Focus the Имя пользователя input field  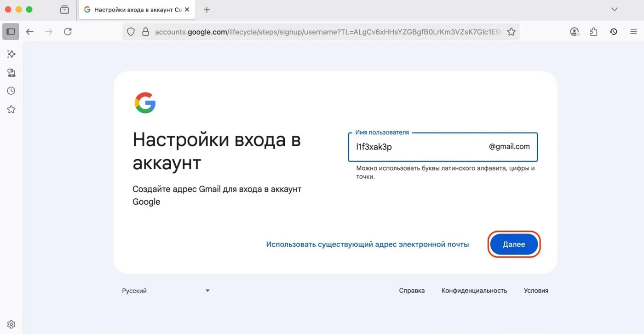click(443, 147)
